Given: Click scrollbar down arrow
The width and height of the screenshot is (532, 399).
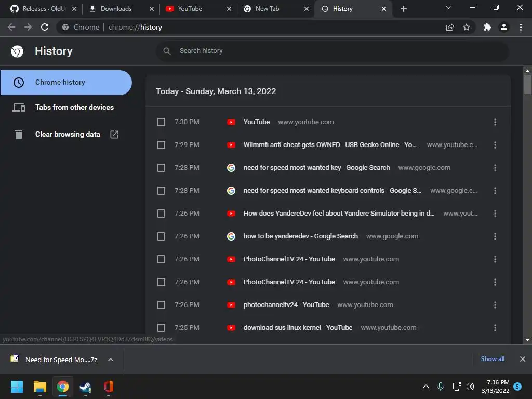Looking at the screenshot, I should (x=527, y=339).
